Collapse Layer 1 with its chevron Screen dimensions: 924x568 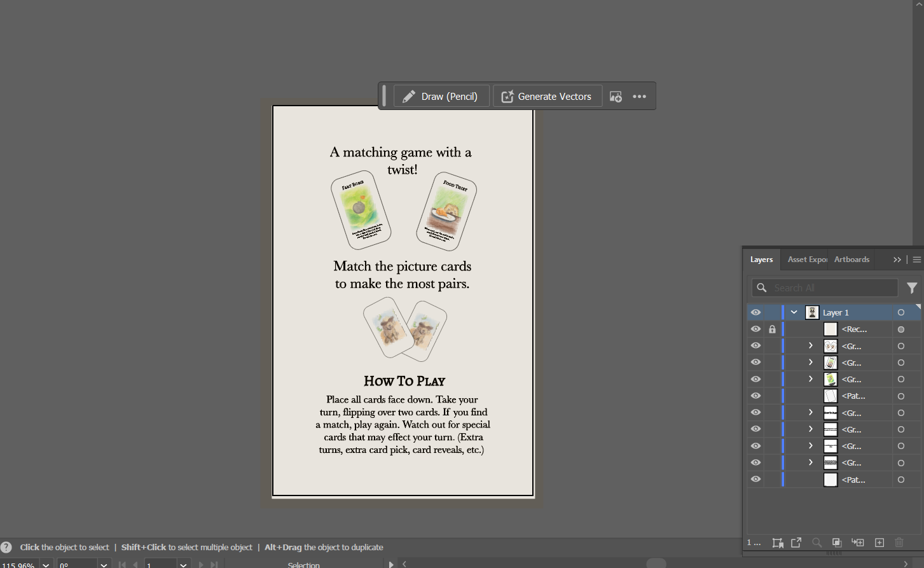point(794,312)
